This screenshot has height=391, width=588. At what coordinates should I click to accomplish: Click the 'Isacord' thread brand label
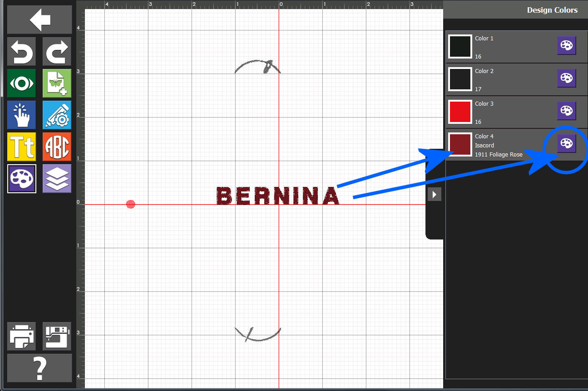(484, 146)
